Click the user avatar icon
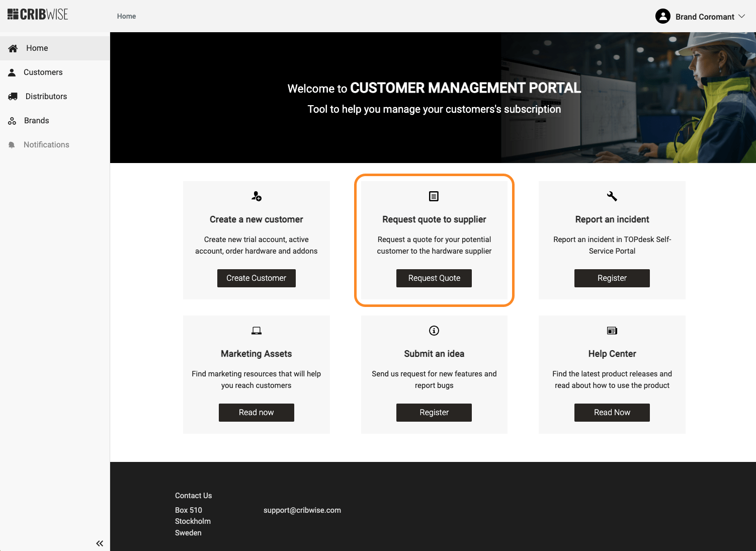The height and width of the screenshot is (551, 756). tap(662, 17)
